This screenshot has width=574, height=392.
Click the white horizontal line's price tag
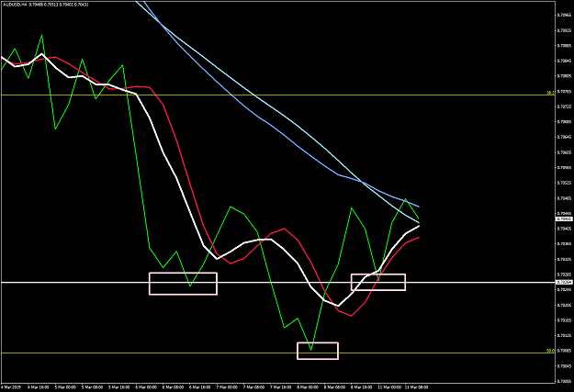[564, 282]
